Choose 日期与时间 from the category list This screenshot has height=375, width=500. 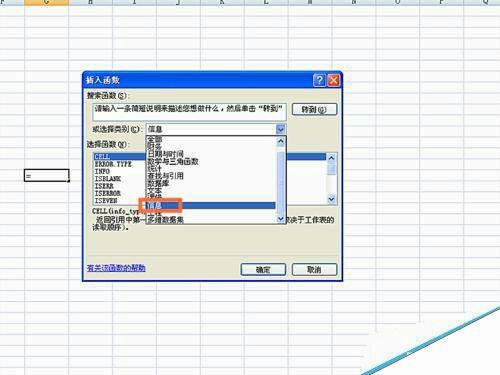pyautogui.click(x=166, y=154)
